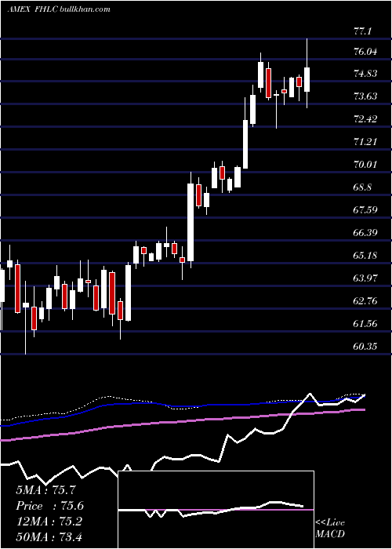Click the Price : 75.6 readout
Viewport: 392px width, 549px height.
(50, 506)
